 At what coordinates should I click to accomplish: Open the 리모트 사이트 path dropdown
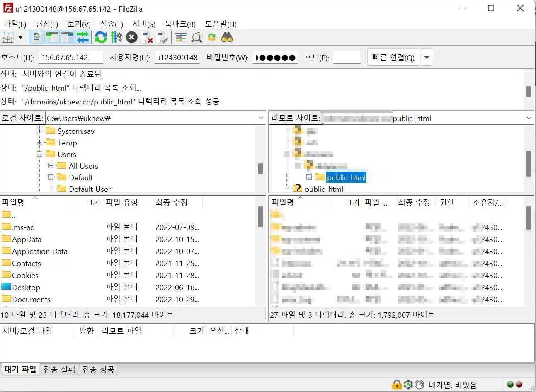click(529, 118)
